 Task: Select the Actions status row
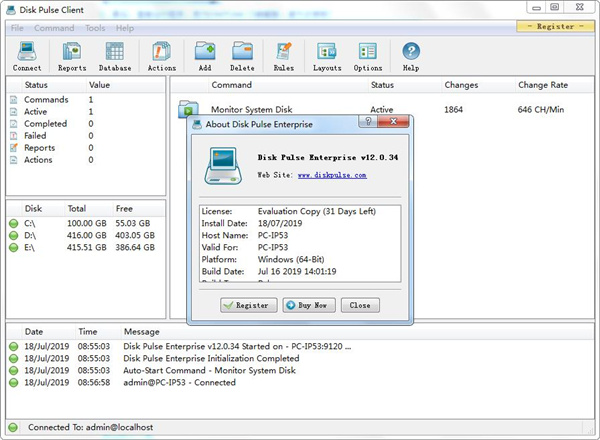pos(86,160)
